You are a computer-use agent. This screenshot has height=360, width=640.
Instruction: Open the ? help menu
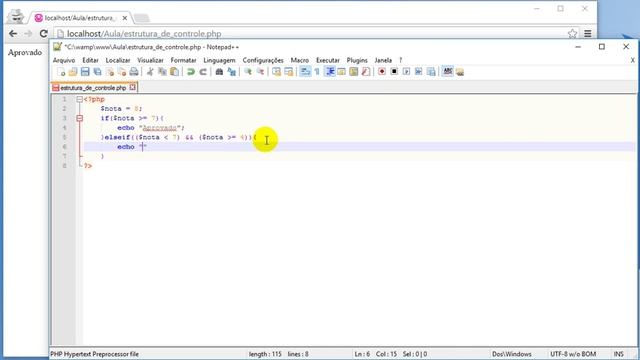pyautogui.click(x=400, y=60)
